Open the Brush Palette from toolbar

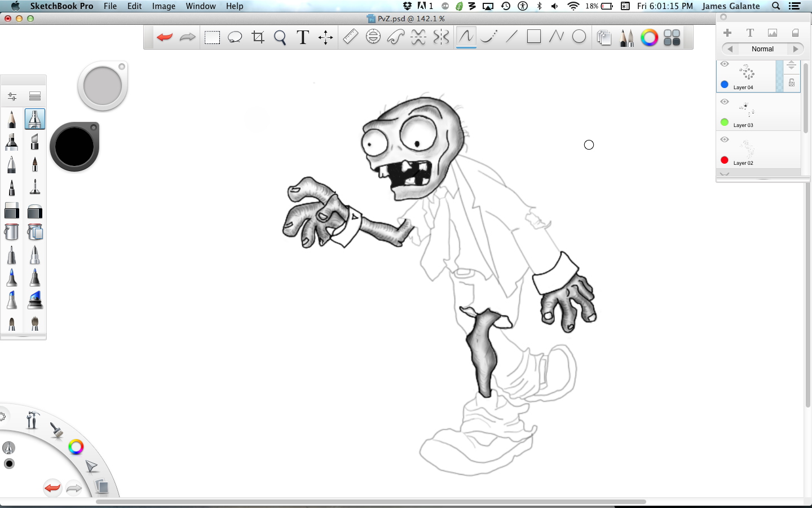(x=626, y=38)
